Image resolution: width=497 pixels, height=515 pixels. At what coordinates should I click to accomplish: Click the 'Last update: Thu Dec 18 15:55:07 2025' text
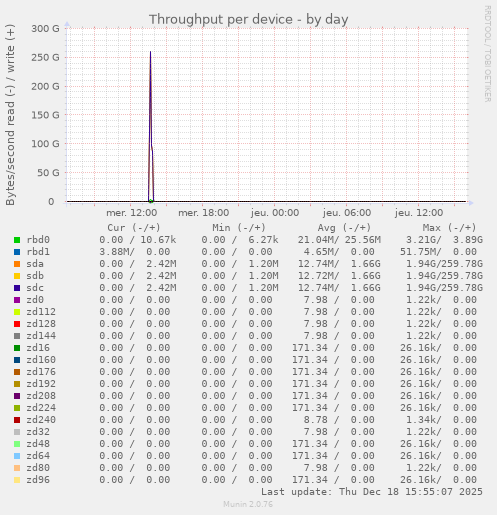pyautogui.click(x=372, y=492)
